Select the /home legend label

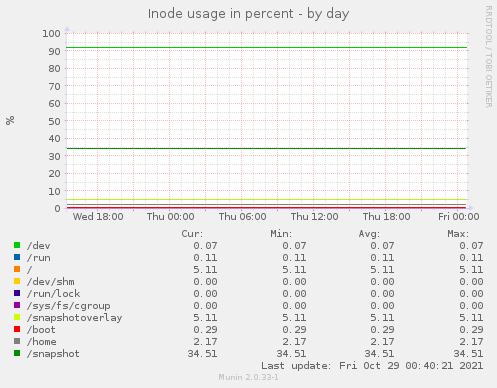(42, 342)
